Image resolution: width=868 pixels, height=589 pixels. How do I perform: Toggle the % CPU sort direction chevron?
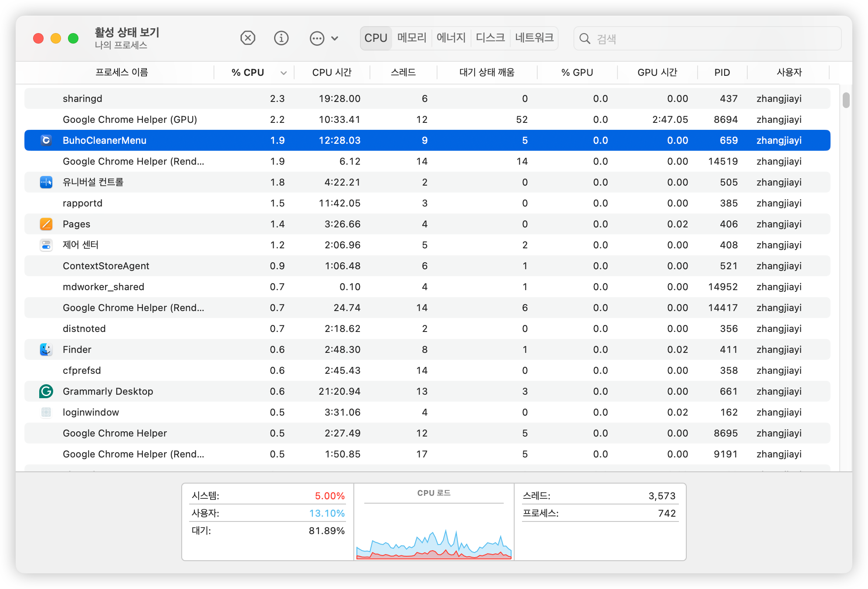[x=284, y=73]
